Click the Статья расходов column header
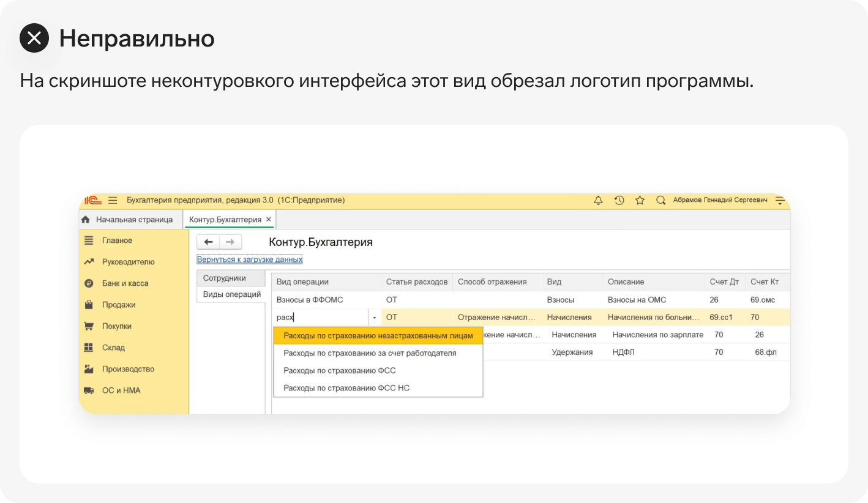Screen dimensions: 868x503 [x=417, y=282]
